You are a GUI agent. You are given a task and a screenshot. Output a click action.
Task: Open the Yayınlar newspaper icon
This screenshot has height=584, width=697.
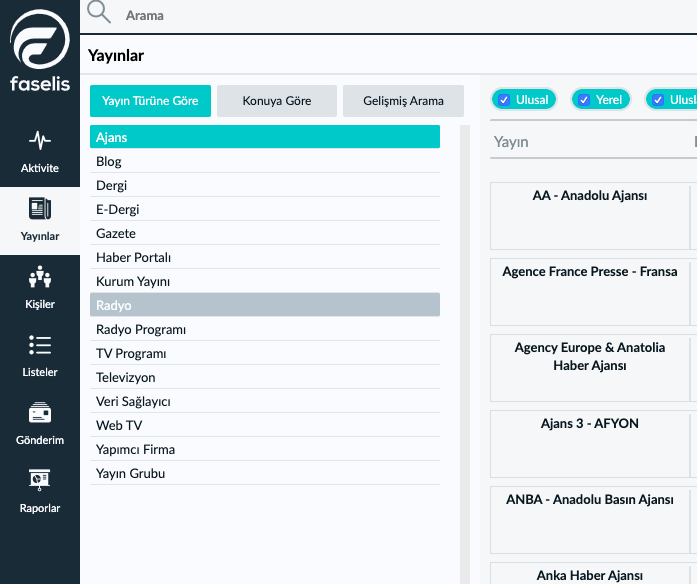[40, 208]
